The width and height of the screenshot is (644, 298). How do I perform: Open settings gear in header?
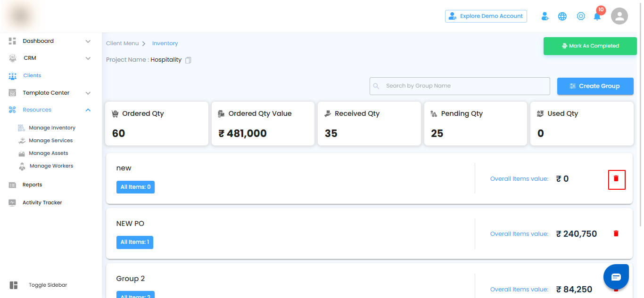pos(581,16)
